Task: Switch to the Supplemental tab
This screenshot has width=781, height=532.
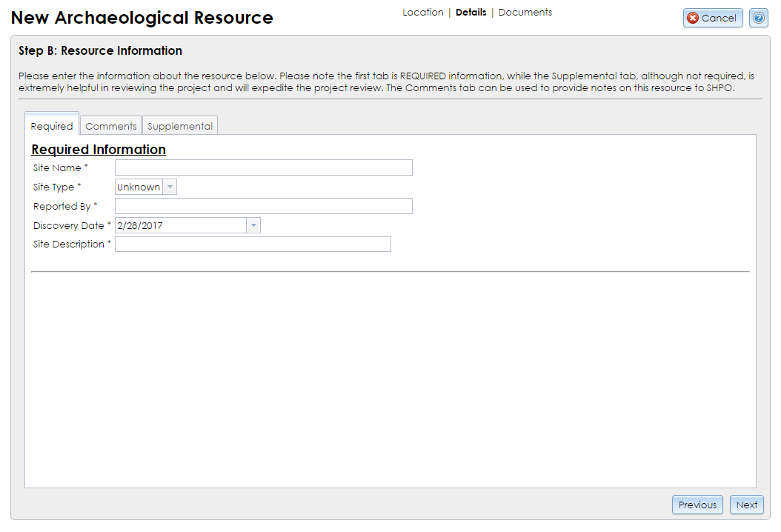Action: click(x=179, y=125)
